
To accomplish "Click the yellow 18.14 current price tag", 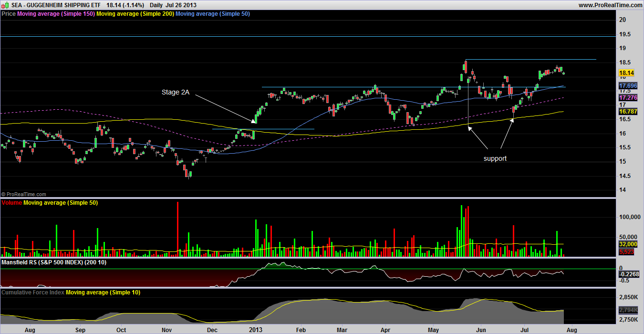I will coord(626,73).
